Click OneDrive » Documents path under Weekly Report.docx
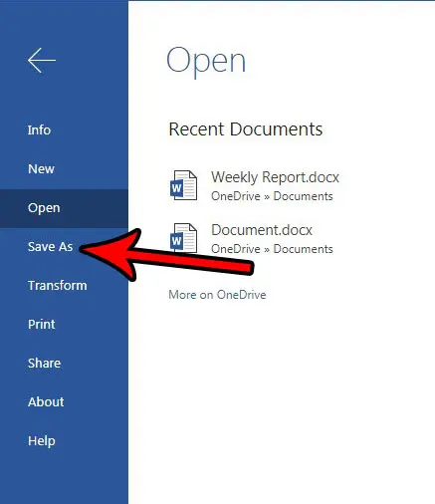This screenshot has height=504, width=435. click(272, 196)
